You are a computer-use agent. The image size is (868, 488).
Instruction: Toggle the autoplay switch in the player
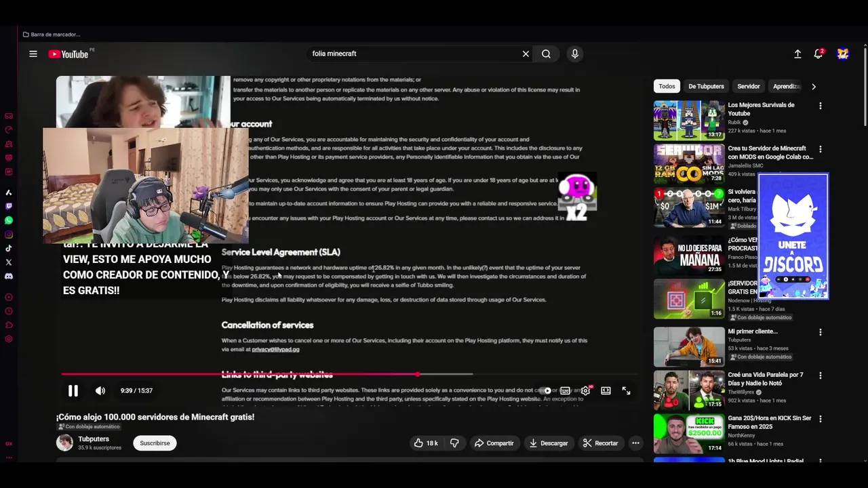545,391
